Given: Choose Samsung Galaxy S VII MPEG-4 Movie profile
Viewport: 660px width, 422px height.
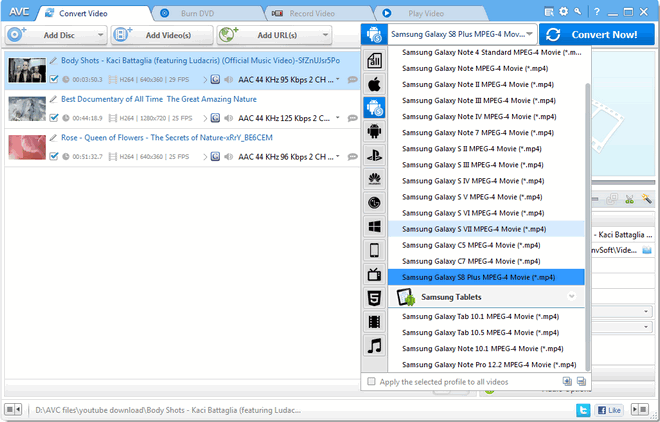Looking at the screenshot, I should (x=486, y=229).
